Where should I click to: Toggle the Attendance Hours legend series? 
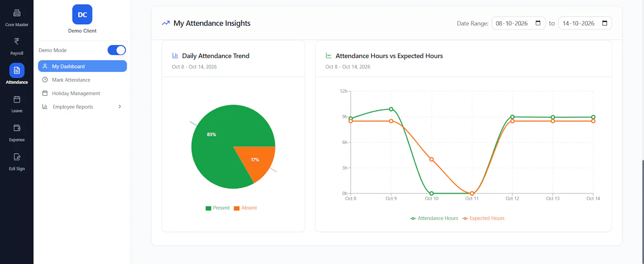click(x=434, y=218)
